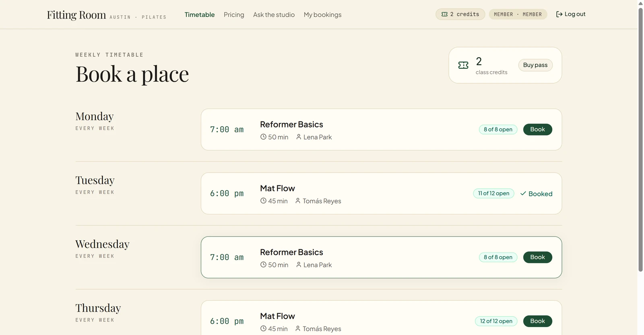Click "class credits" label in the credits card
The width and height of the screenshot is (644, 335).
491,72
